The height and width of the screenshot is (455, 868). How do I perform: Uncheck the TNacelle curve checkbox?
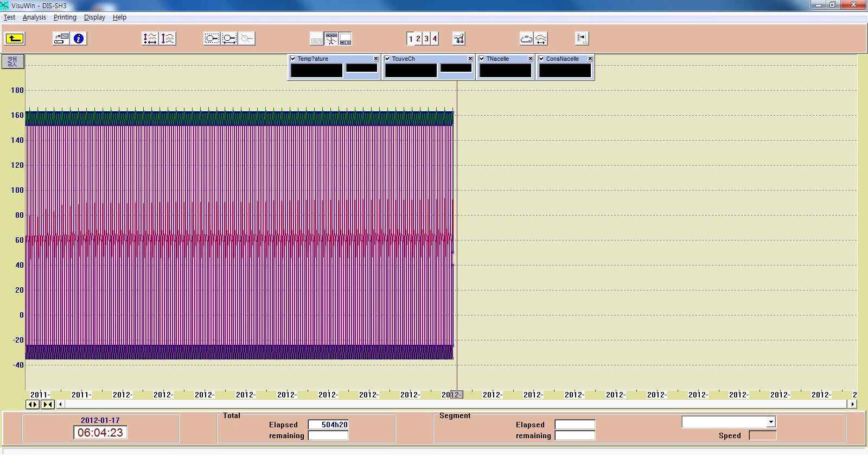(482, 59)
